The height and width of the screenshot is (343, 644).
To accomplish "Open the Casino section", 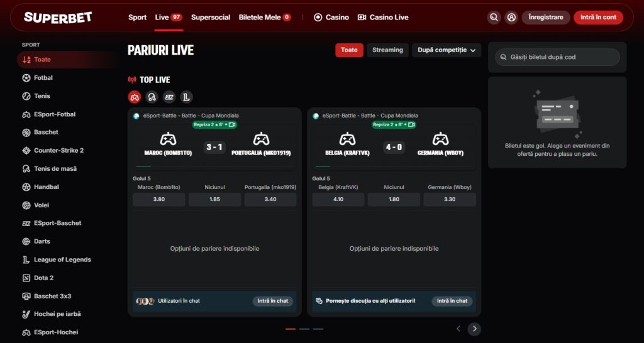I will [331, 17].
